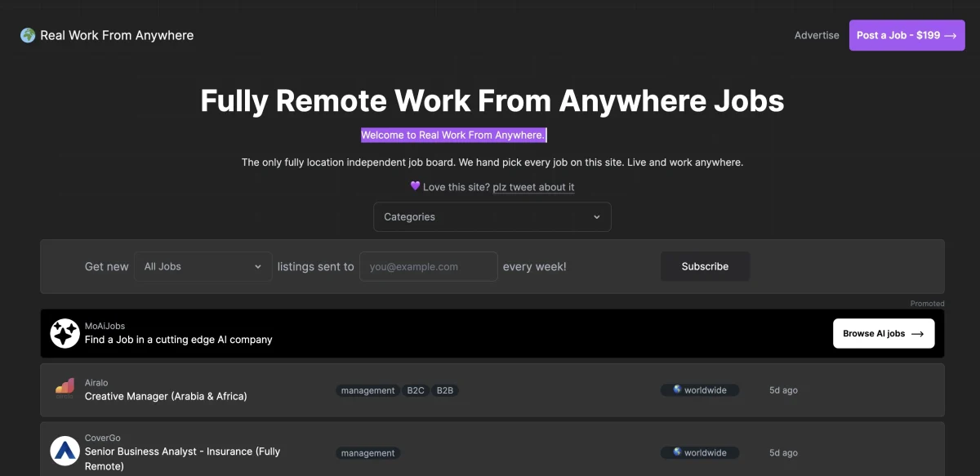The height and width of the screenshot is (476, 980).
Task: Select the management tag on CoverGo job
Action: click(367, 453)
